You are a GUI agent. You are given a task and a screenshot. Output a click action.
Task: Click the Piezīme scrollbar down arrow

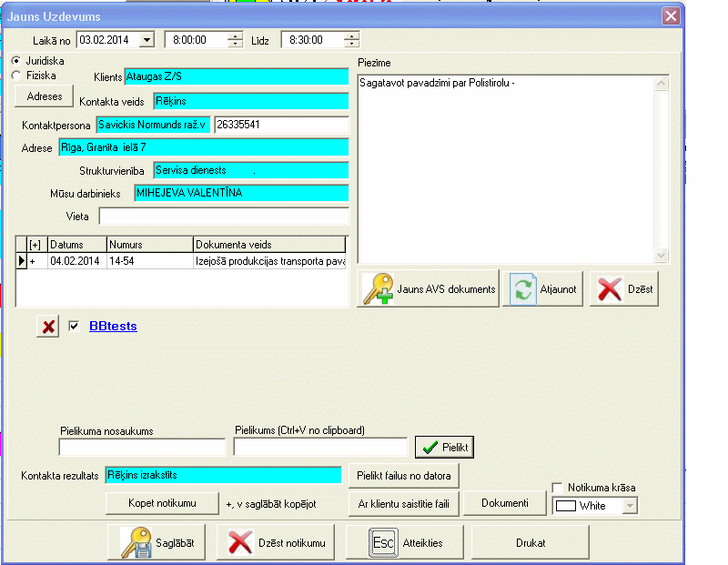click(662, 255)
